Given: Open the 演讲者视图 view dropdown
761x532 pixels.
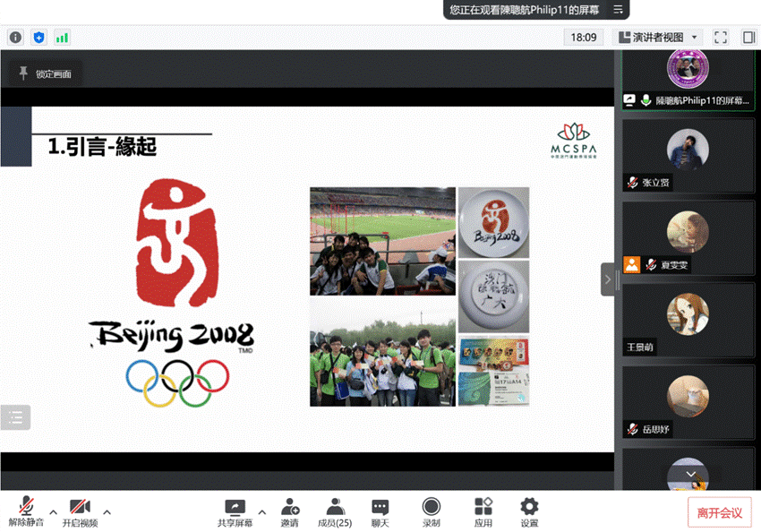Looking at the screenshot, I should click(x=659, y=38).
